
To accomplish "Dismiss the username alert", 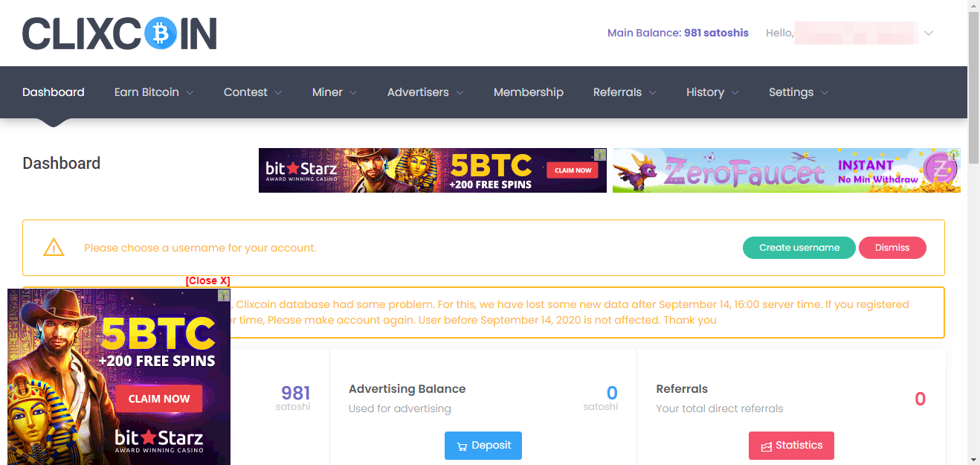I will [892, 248].
